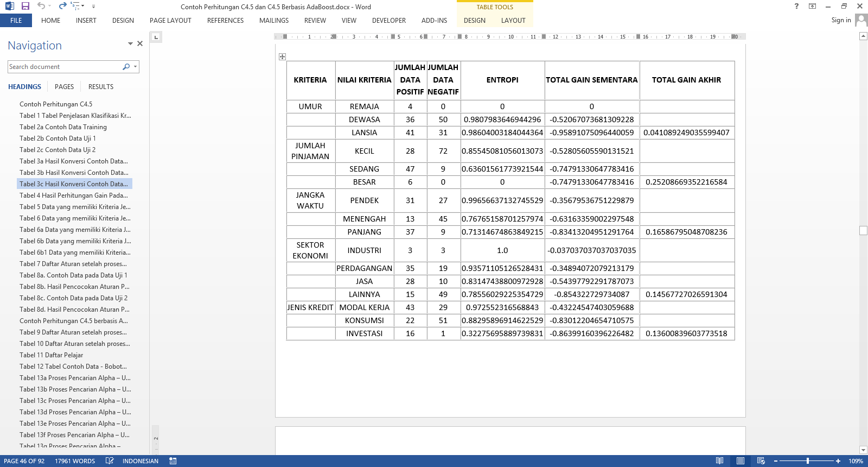This screenshot has height=467, width=868.
Task: Click the Redo arrow icon
Action: (62, 6)
